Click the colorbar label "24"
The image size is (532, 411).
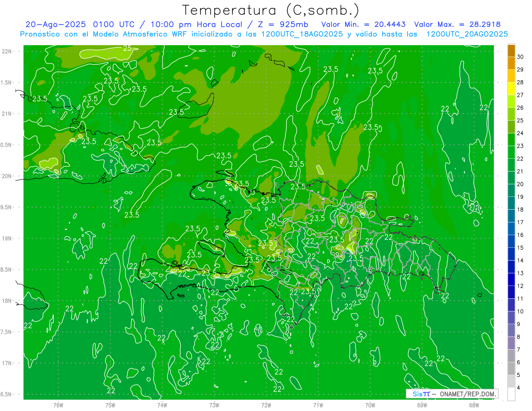click(x=520, y=133)
